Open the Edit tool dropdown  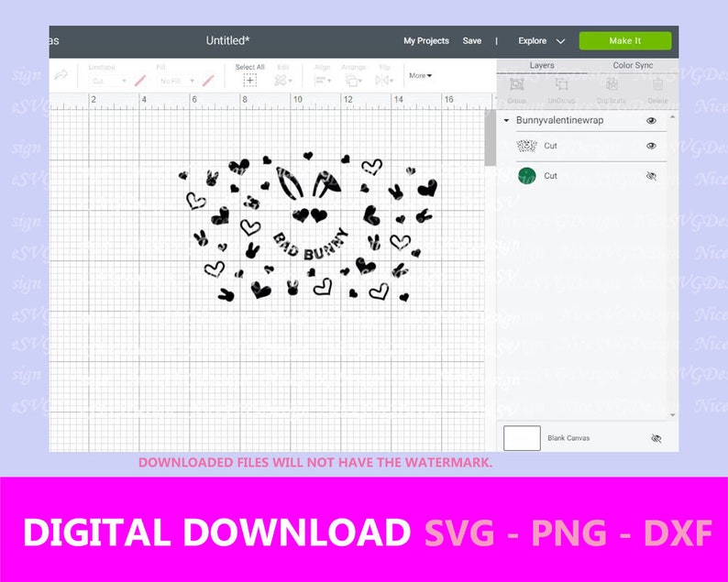tap(282, 81)
